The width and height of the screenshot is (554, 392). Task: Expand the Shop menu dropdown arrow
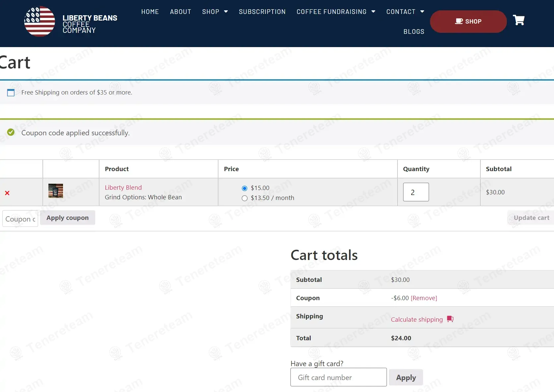(x=226, y=12)
